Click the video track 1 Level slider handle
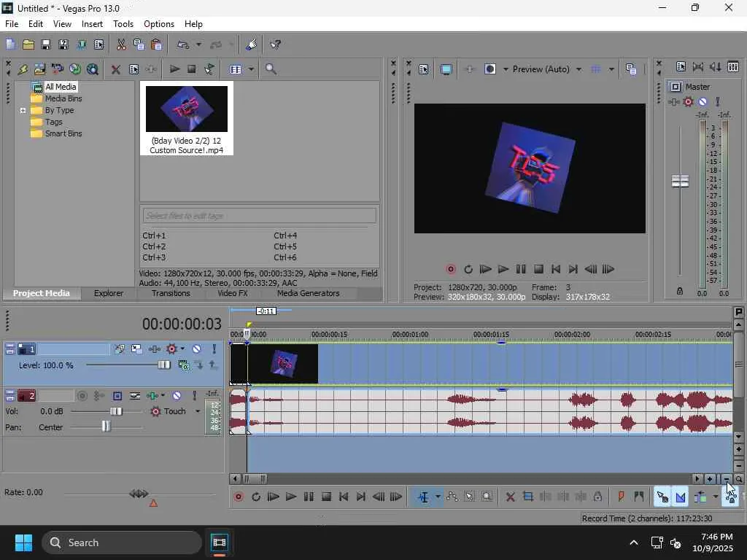Screen dimensions: 747x560 163,365
